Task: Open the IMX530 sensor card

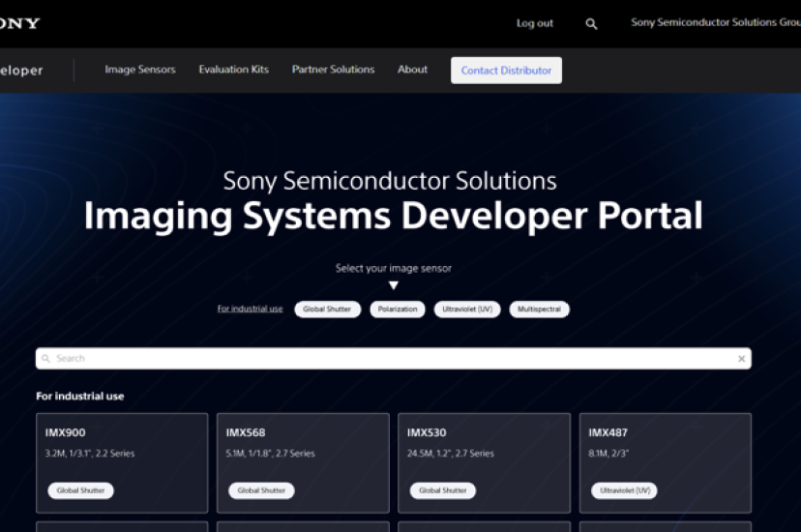Action: (485, 463)
